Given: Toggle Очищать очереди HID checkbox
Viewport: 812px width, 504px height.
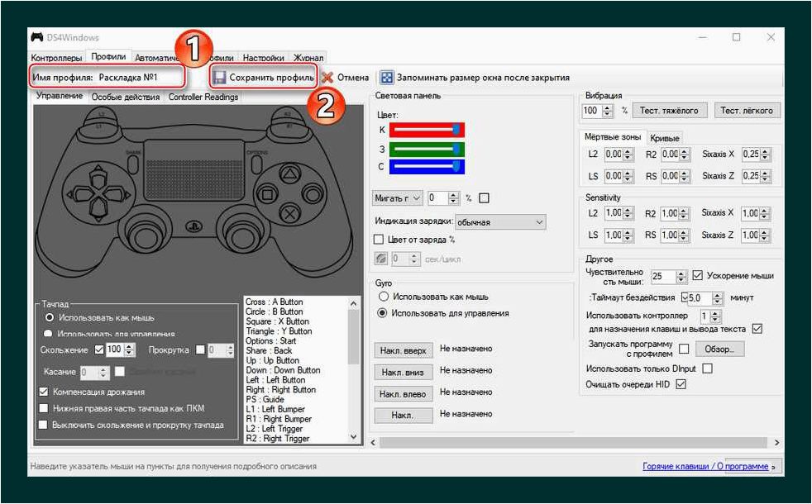Looking at the screenshot, I should click(681, 384).
